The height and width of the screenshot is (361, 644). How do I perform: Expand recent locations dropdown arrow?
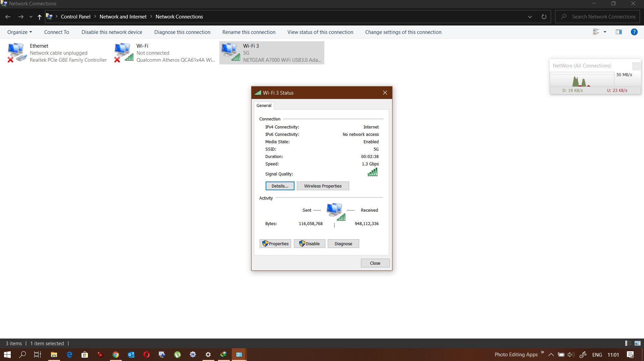[x=31, y=17]
